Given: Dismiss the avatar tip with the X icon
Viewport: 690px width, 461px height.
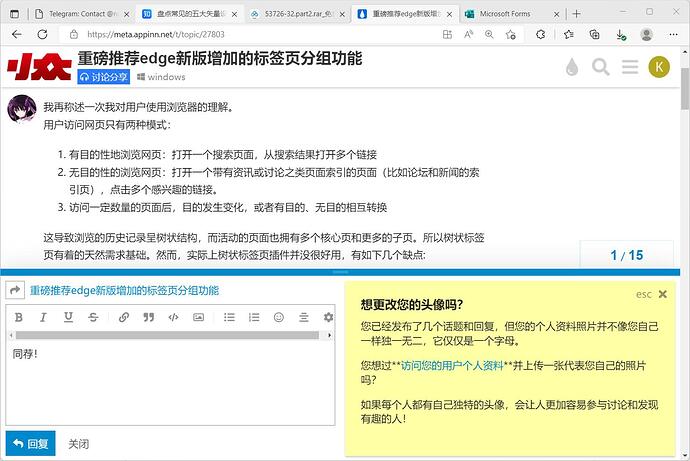Looking at the screenshot, I should [663, 294].
